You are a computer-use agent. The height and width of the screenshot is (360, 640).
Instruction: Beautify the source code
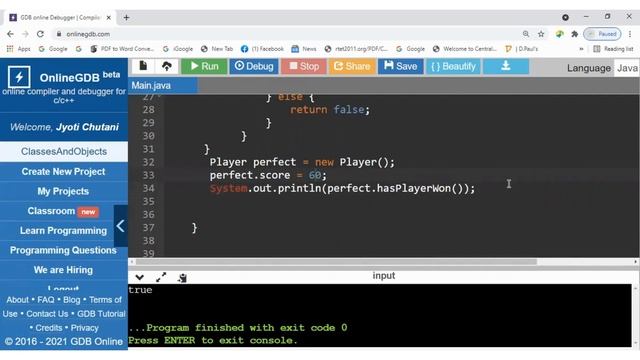pyautogui.click(x=453, y=66)
